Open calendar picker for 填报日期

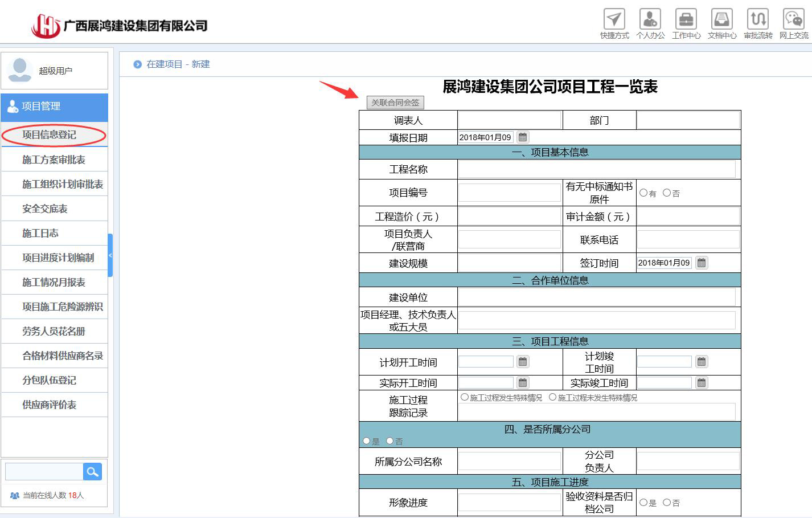523,137
